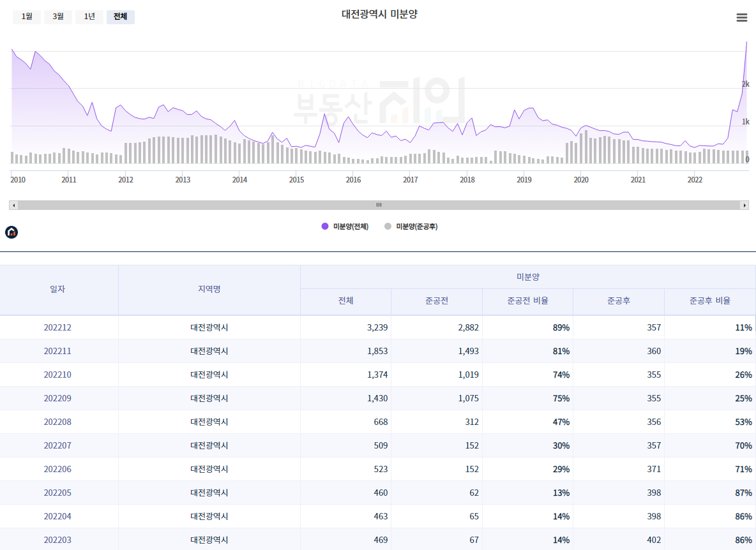The width and height of the screenshot is (756, 550).
Task: Open the 202208 date link
Action: pyautogui.click(x=57, y=422)
